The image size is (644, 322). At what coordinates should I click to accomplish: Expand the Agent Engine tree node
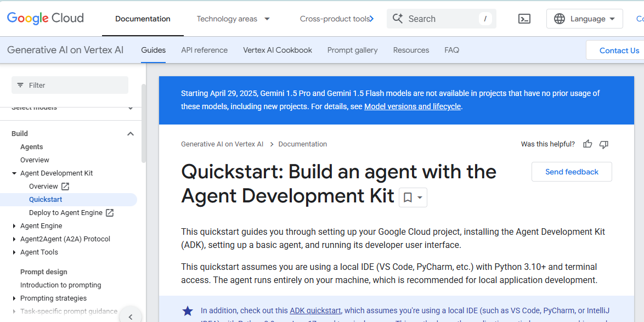click(x=14, y=226)
